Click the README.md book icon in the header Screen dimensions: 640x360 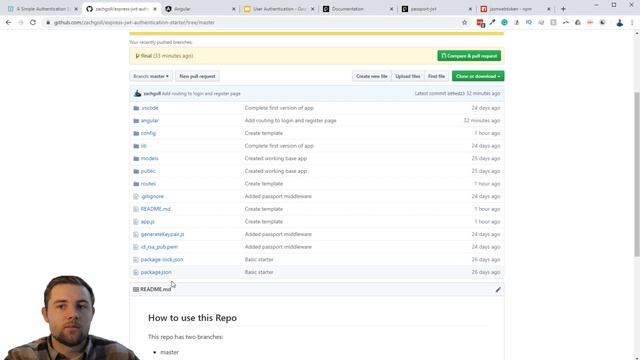point(136,289)
